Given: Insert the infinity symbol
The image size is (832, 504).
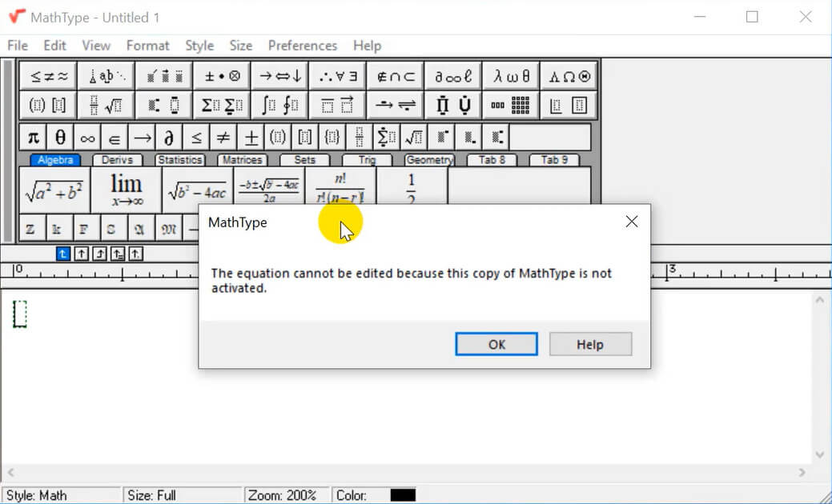Looking at the screenshot, I should pyautogui.click(x=87, y=137).
